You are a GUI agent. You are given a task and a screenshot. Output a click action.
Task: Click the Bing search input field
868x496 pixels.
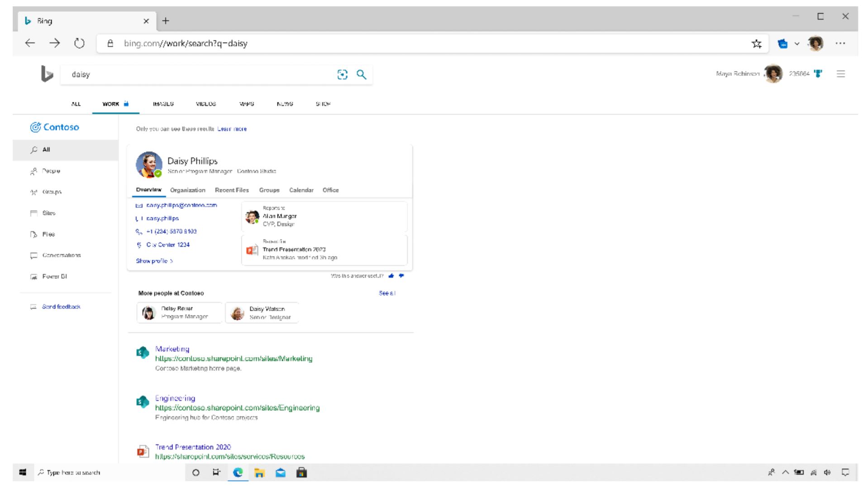199,75
